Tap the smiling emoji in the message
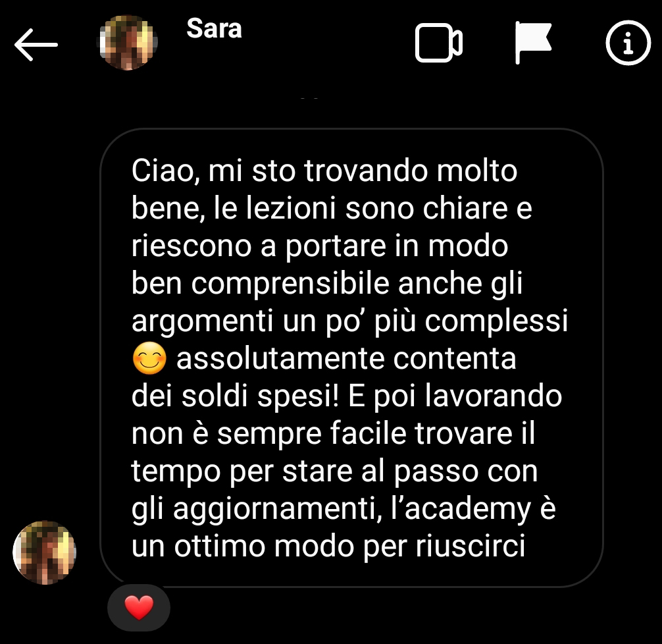 coord(149,358)
